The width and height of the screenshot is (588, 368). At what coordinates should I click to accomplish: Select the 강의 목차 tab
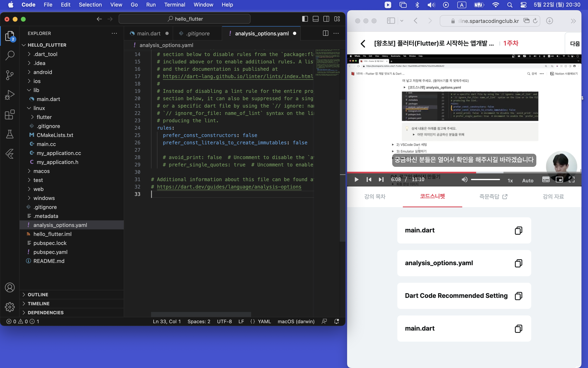coord(375,196)
